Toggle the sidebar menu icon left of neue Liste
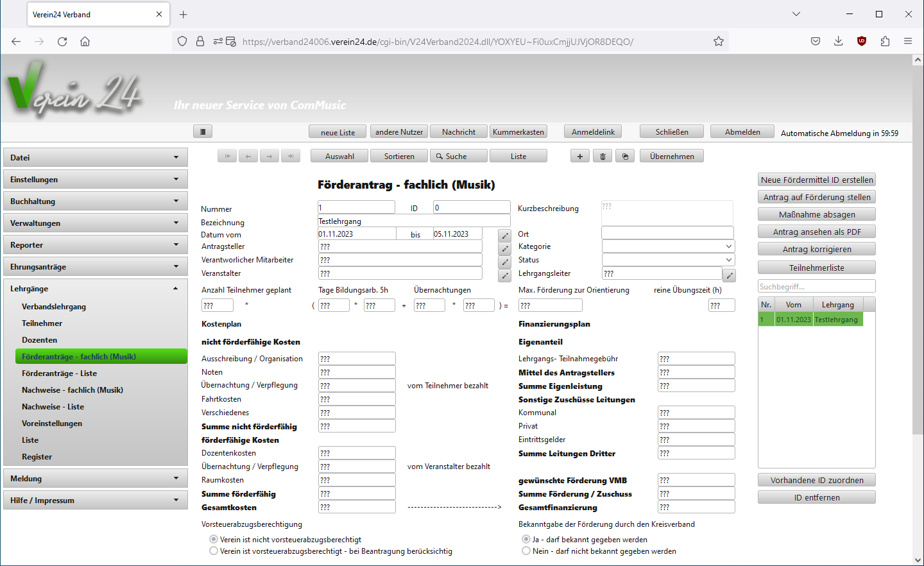Image resolution: width=924 pixels, height=566 pixels. [x=202, y=132]
